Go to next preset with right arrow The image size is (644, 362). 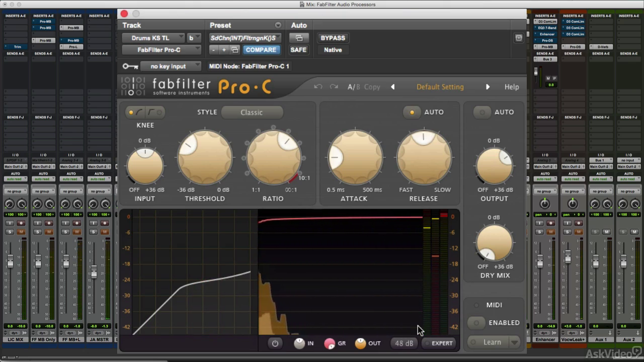pyautogui.click(x=488, y=87)
